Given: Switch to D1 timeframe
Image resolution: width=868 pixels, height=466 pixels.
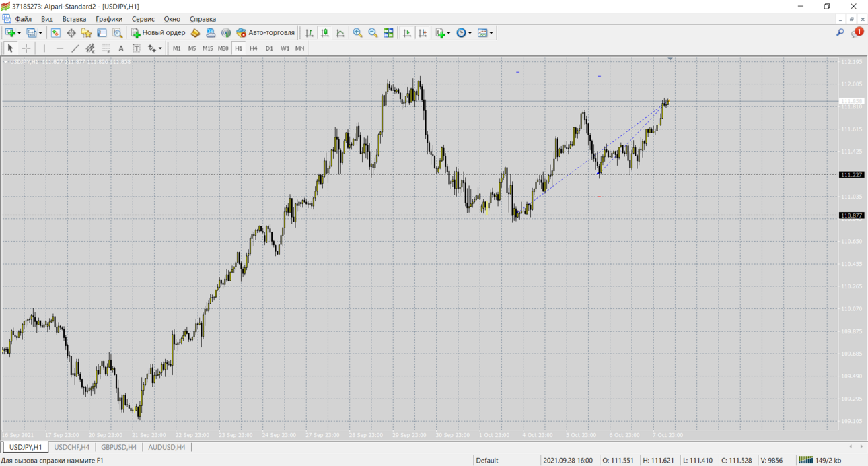Looking at the screenshot, I should [x=269, y=48].
